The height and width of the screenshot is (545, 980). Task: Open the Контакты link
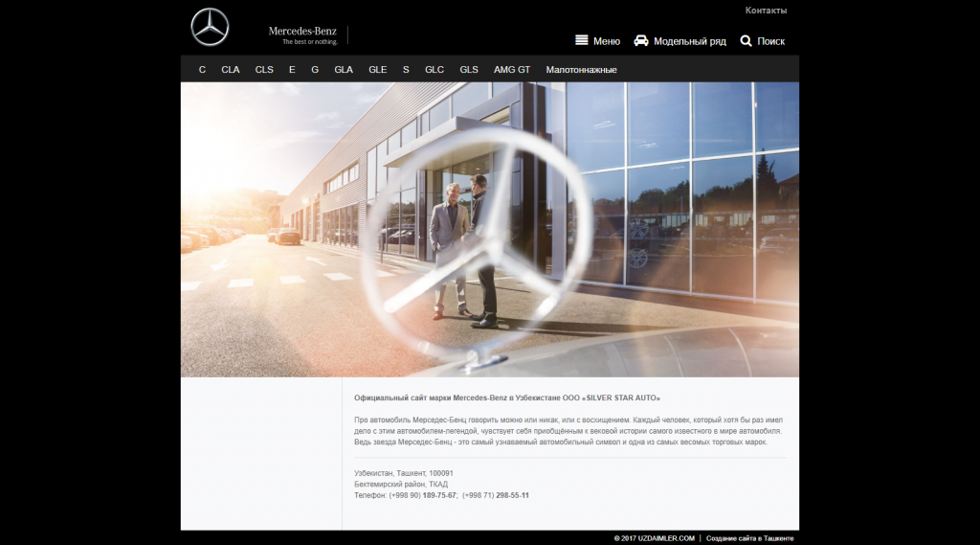(766, 11)
